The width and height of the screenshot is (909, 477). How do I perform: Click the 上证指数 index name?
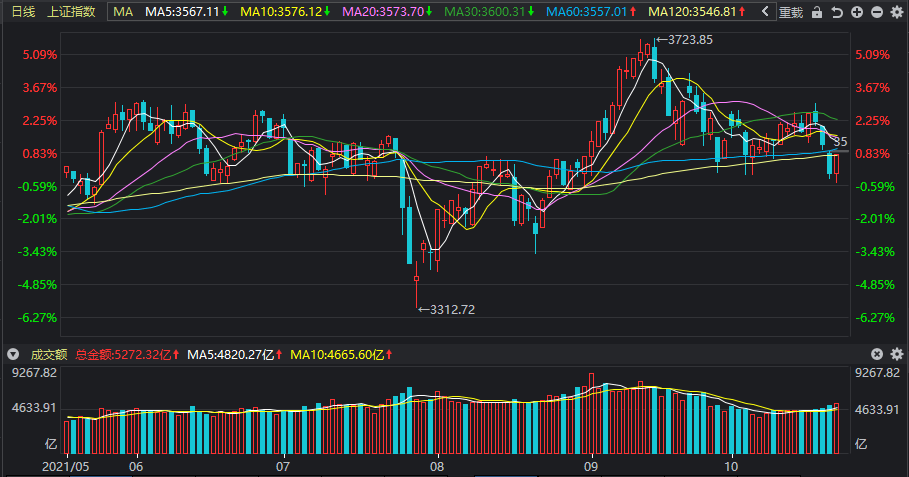point(71,12)
